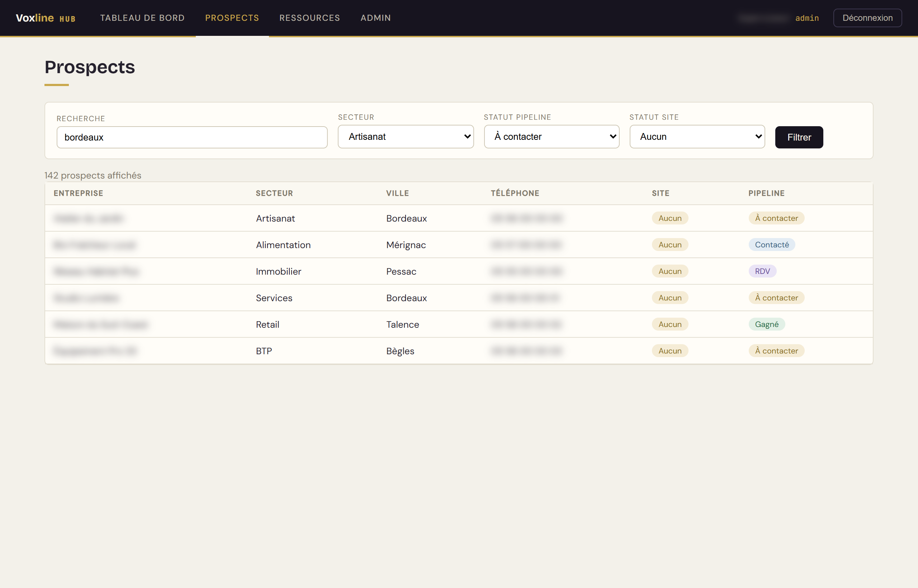This screenshot has width=918, height=588.
Task: Click the blurred phone number in Bègles row
Action: [526, 351]
